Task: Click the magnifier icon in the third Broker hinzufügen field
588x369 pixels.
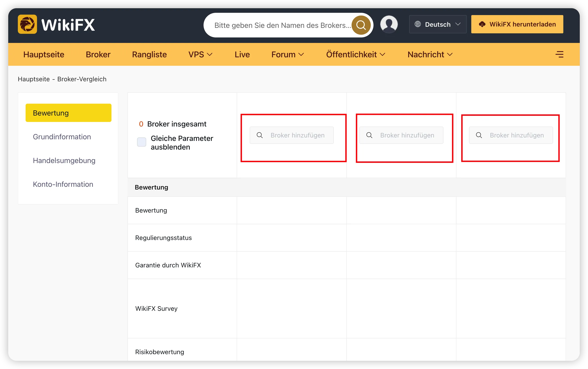Action: pyautogui.click(x=479, y=135)
